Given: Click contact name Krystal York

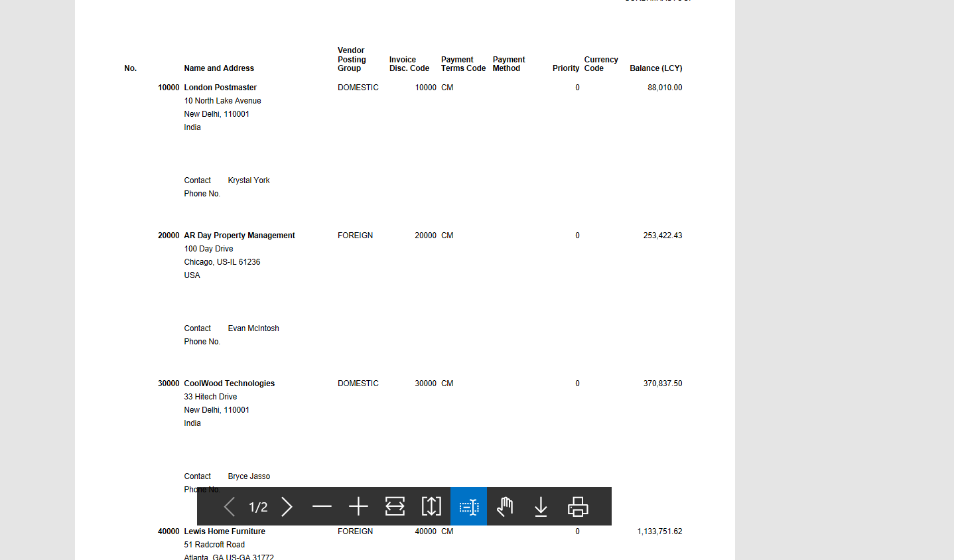Looking at the screenshot, I should click(x=248, y=180).
